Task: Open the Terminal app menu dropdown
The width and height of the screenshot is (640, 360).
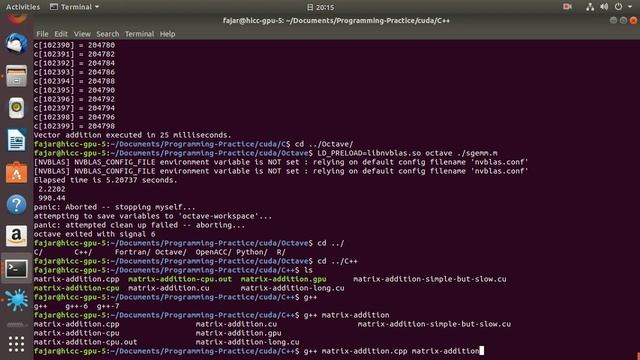Action: pos(75,7)
